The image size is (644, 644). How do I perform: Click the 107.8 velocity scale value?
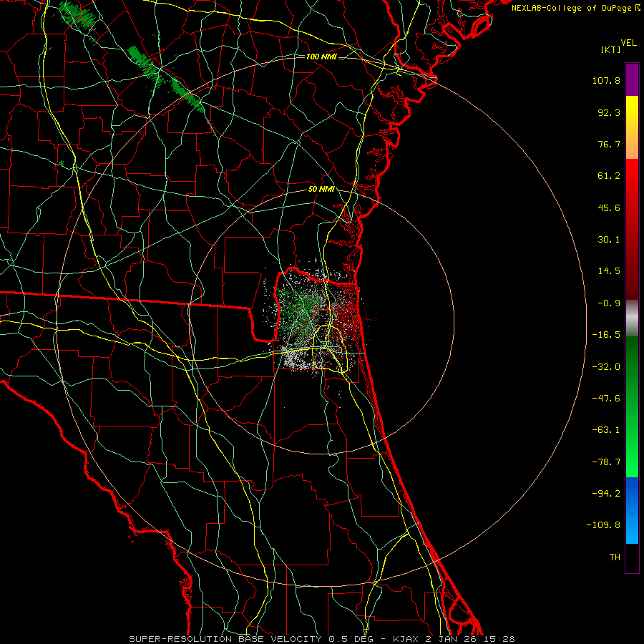coord(606,80)
